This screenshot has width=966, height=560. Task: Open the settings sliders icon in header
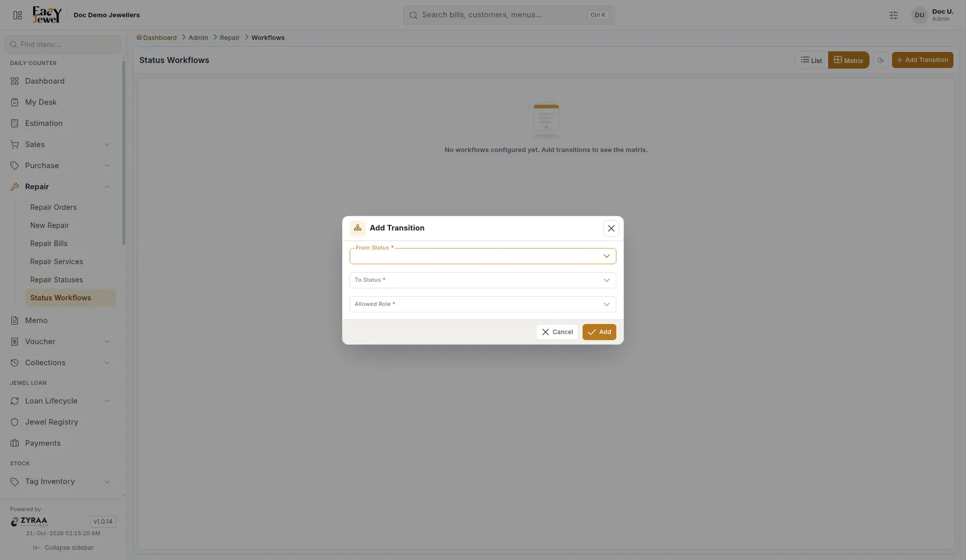click(894, 15)
